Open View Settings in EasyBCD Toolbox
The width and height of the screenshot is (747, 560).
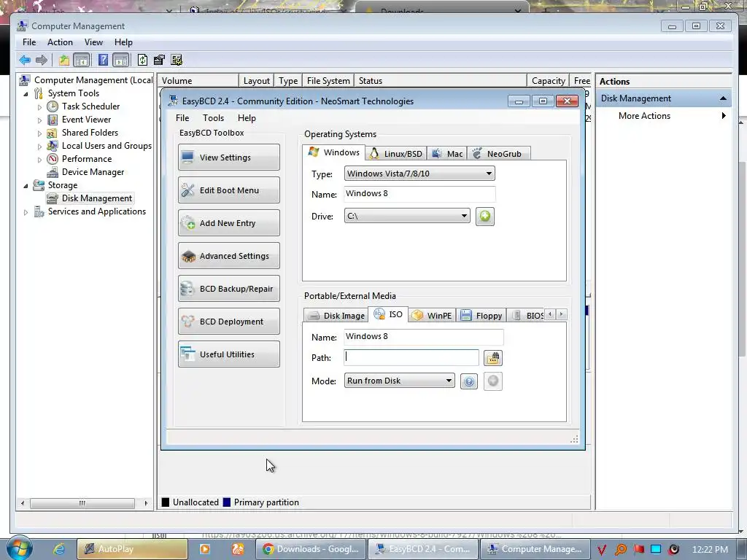pyautogui.click(x=228, y=157)
